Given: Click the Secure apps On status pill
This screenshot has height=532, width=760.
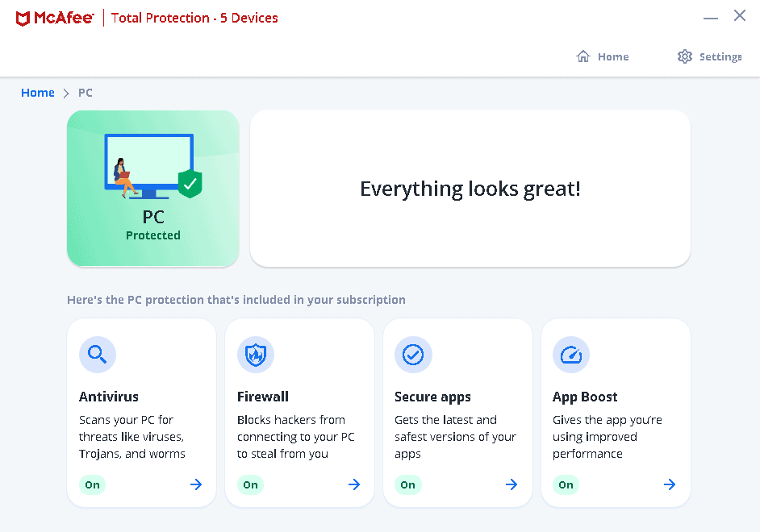Looking at the screenshot, I should [x=408, y=484].
